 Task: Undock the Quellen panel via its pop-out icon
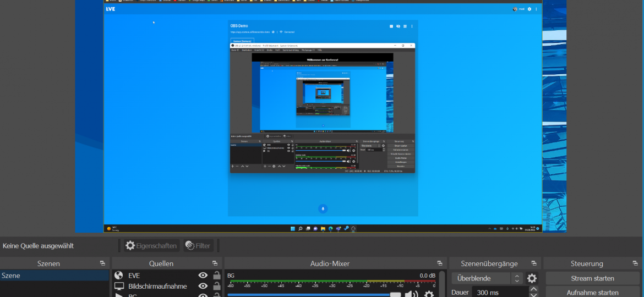coord(215,263)
